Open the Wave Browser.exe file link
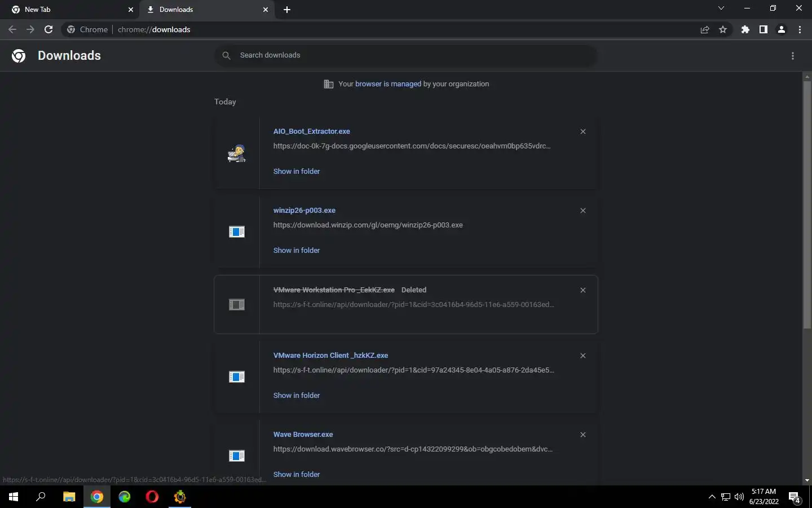Viewport: 812px width, 508px height. point(303,435)
